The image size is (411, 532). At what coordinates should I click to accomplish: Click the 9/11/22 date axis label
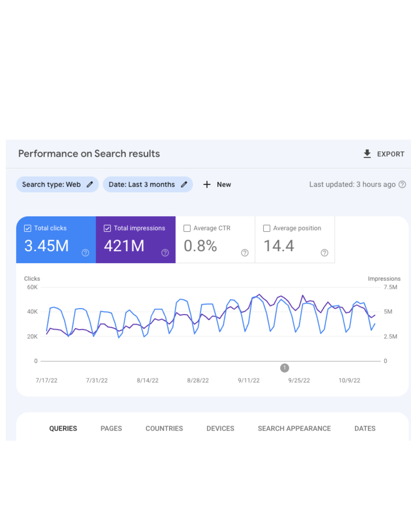[x=249, y=380]
